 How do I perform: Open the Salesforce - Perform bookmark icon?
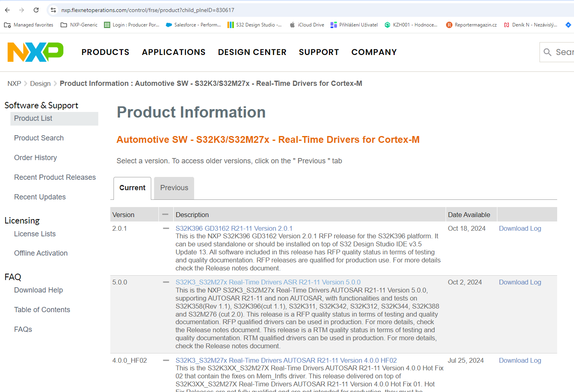pyautogui.click(x=168, y=24)
